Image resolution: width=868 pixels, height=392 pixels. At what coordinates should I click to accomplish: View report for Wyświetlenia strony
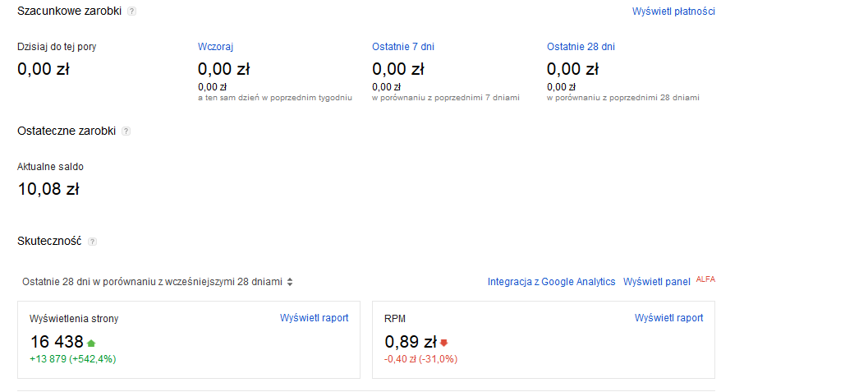(314, 318)
